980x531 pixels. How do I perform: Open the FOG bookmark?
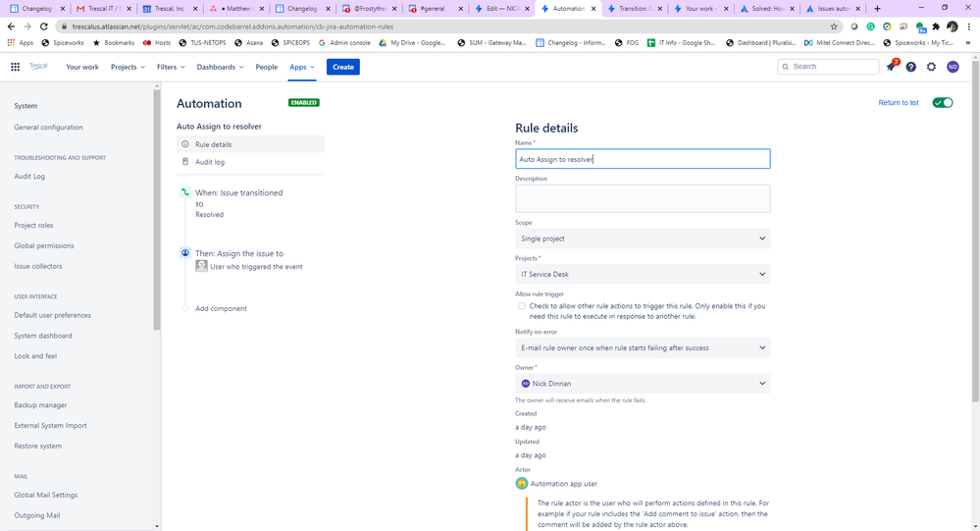click(x=627, y=43)
